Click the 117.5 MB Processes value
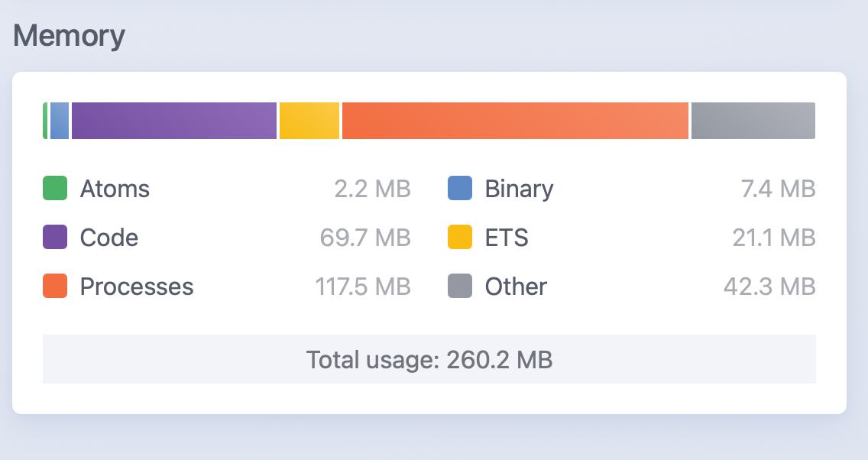This screenshot has width=868, height=460. pyautogui.click(x=363, y=287)
